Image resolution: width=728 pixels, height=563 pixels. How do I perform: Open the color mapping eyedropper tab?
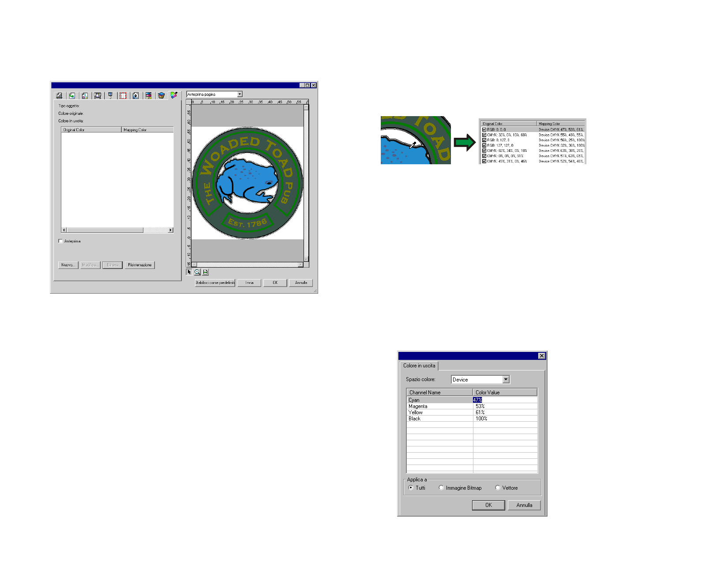pyautogui.click(x=174, y=95)
